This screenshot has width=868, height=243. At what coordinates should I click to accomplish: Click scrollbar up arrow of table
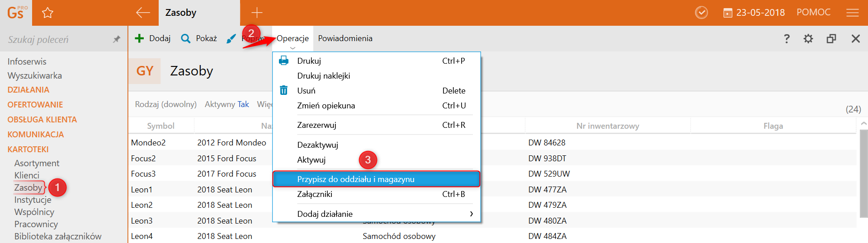click(864, 123)
